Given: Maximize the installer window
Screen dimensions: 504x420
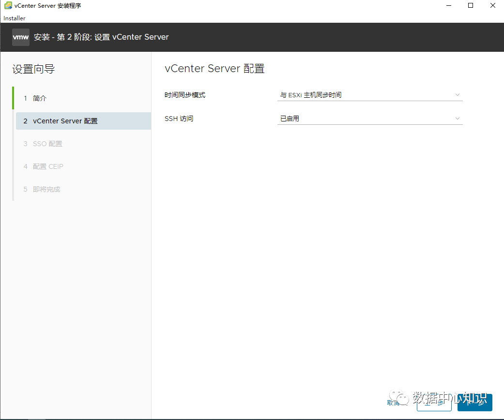Looking at the screenshot, I should 471,5.
